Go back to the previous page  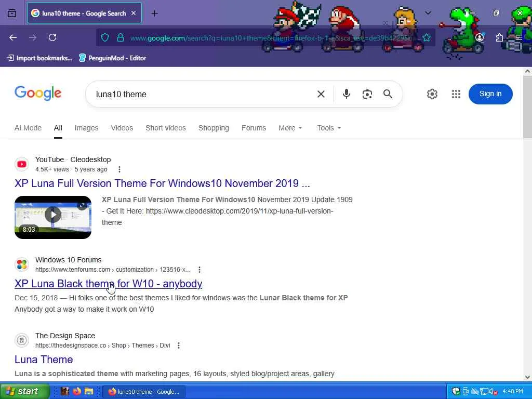pos(13,37)
